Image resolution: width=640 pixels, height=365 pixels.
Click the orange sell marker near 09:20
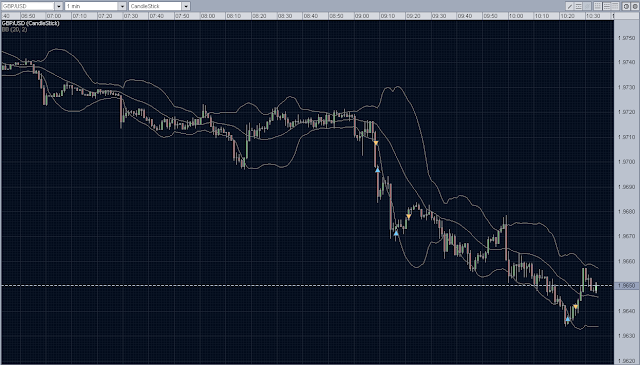(409, 216)
